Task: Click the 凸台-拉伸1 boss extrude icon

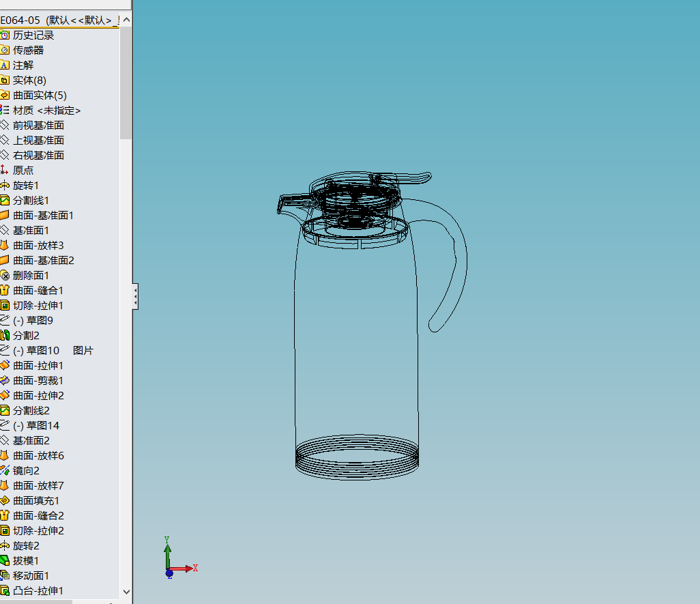Action: (5, 590)
